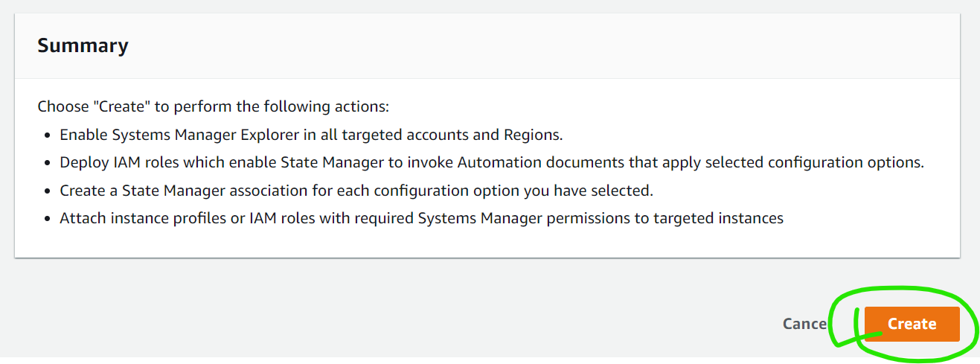The height and width of the screenshot is (364, 980).
Task: Click bullet dot before "Deploy IAM roles"
Action: click(x=47, y=163)
